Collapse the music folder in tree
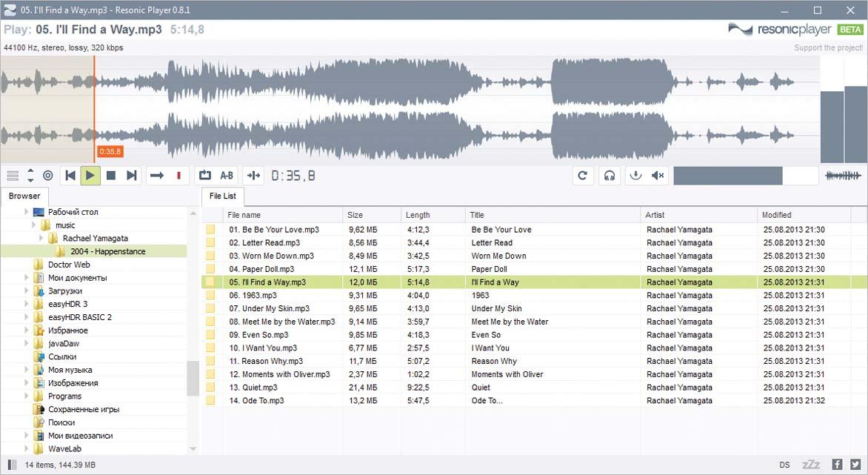The height and width of the screenshot is (475, 868). pyautogui.click(x=34, y=225)
